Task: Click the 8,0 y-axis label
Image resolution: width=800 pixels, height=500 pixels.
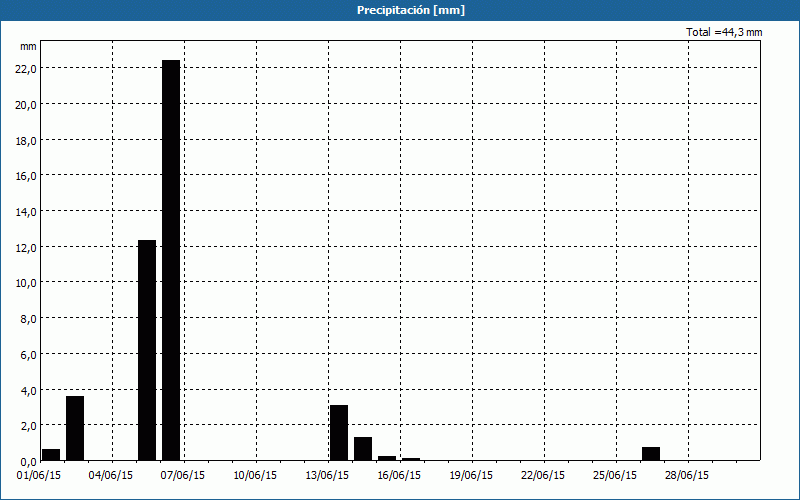Action: coord(28,318)
